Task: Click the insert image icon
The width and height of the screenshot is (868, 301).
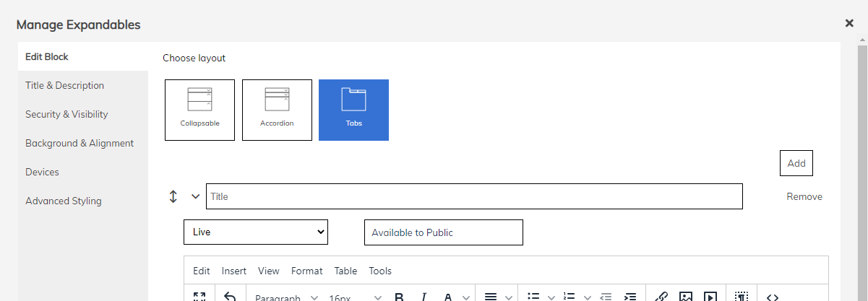Action: click(686, 297)
